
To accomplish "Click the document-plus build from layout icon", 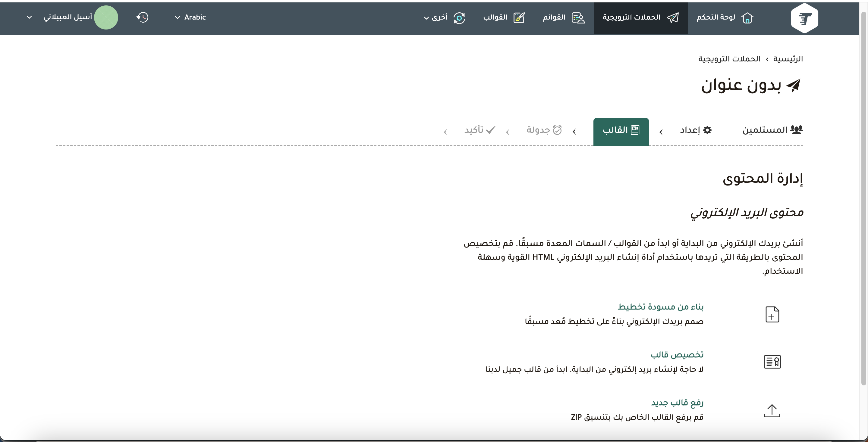I will (x=772, y=314).
